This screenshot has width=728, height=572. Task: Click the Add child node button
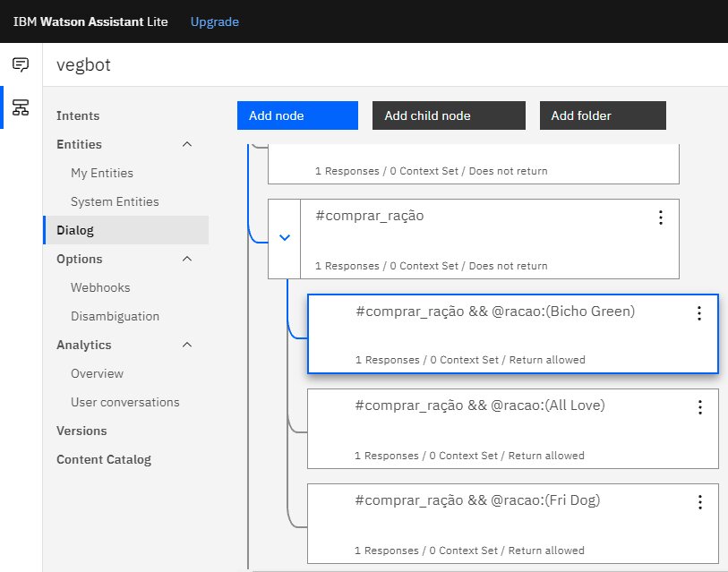click(x=448, y=115)
